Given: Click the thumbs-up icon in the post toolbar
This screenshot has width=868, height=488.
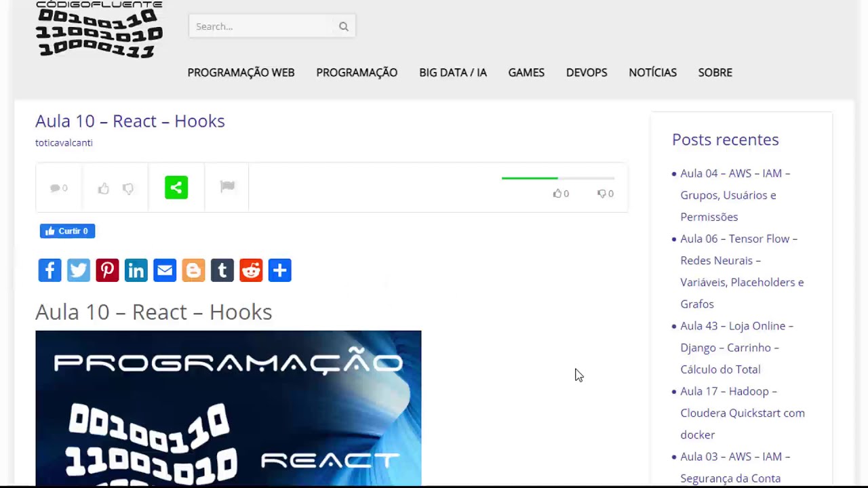Looking at the screenshot, I should click(103, 188).
